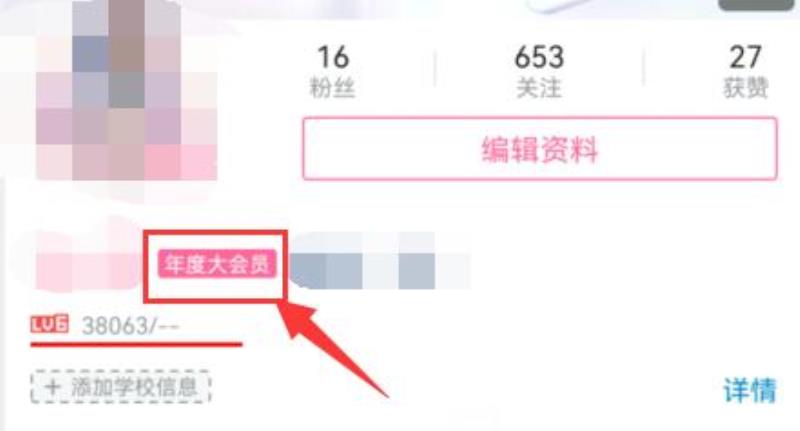Viewport: 800px width, 431px height.
Task: Tap the number 27 above 获赞
Action: click(745, 57)
